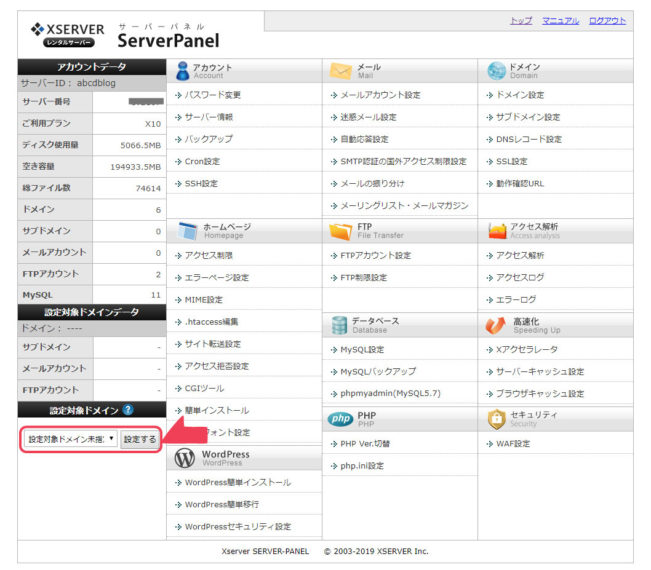Click the Homepage section window icon
This screenshot has width=651, height=570.
(187, 231)
